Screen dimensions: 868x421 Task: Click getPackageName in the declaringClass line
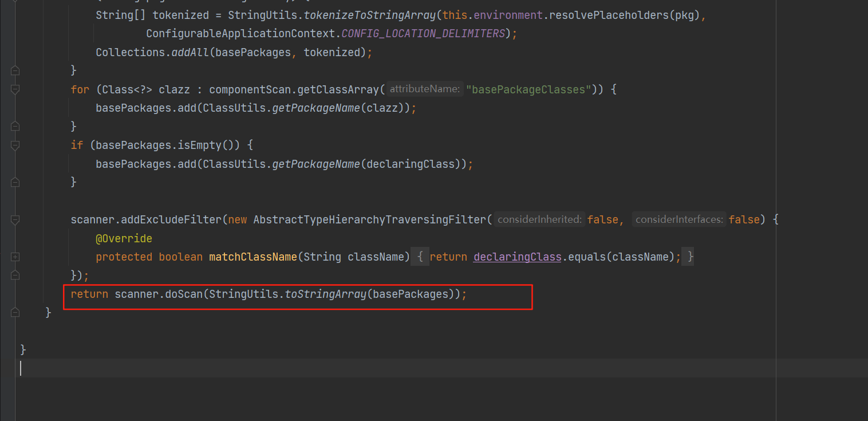coord(316,164)
